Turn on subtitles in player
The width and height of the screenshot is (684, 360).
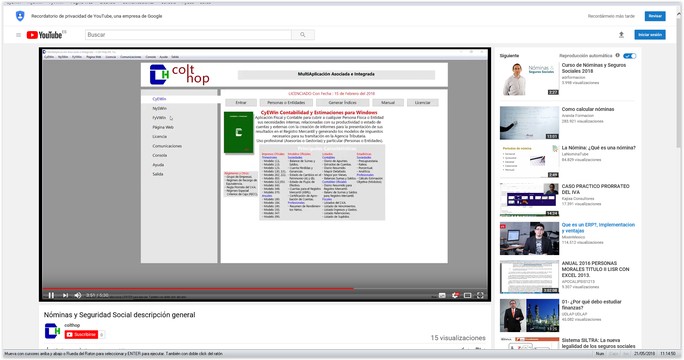point(442,295)
